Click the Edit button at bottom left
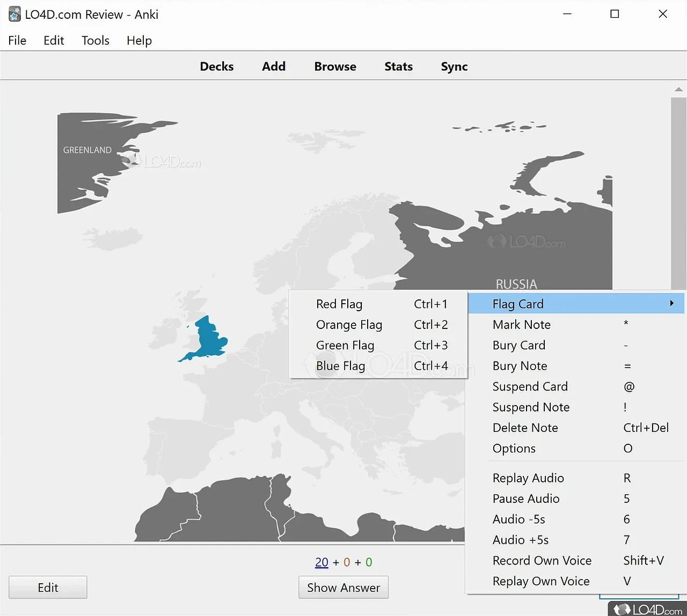687x616 pixels. pos(48,588)
